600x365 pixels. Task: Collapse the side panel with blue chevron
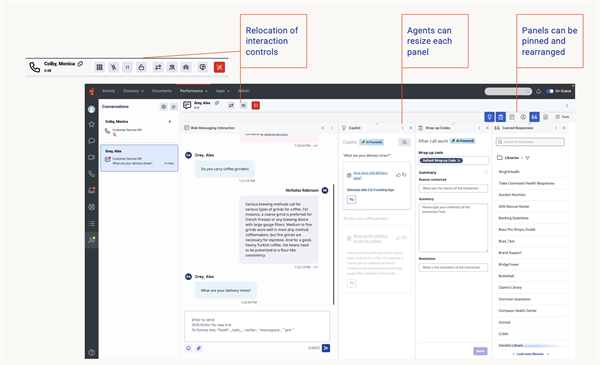567,106
